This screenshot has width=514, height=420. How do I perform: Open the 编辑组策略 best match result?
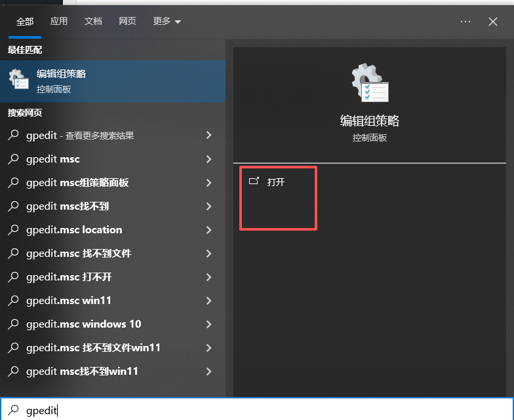(x=113, y=81)
